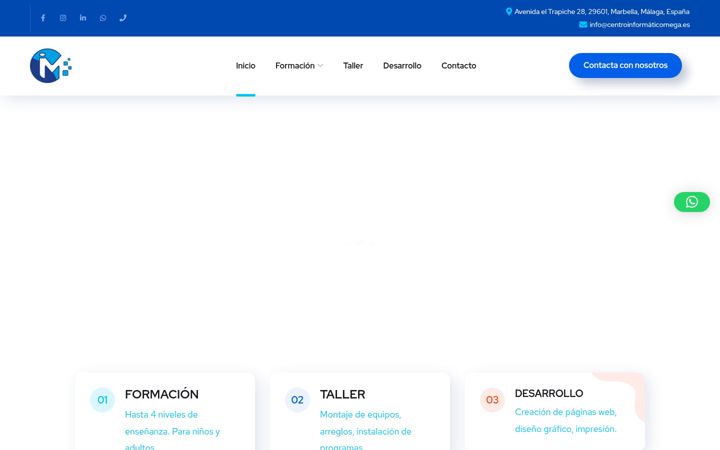Click the site logo
Viewport: 720px width, 450px height.
[x=51, y=66]
